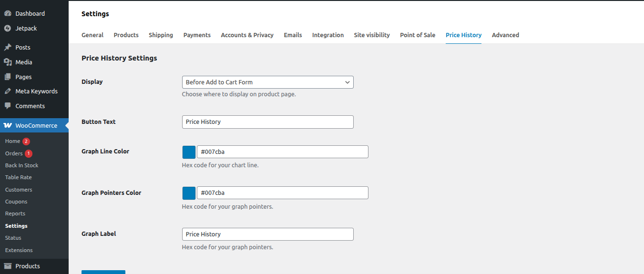Focus the Graph Label input field

(267, 234)
